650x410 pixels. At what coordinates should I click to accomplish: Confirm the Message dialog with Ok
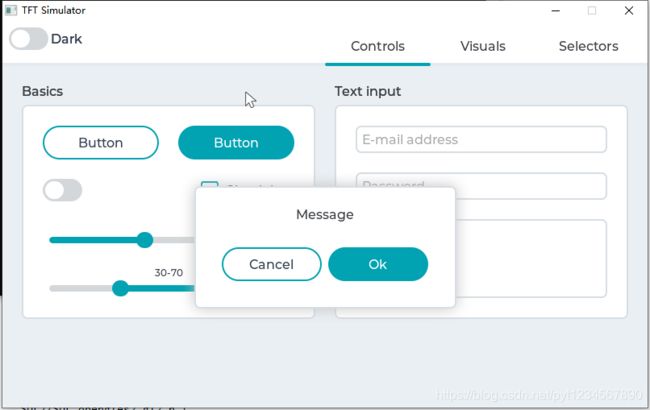click(378, 264)
